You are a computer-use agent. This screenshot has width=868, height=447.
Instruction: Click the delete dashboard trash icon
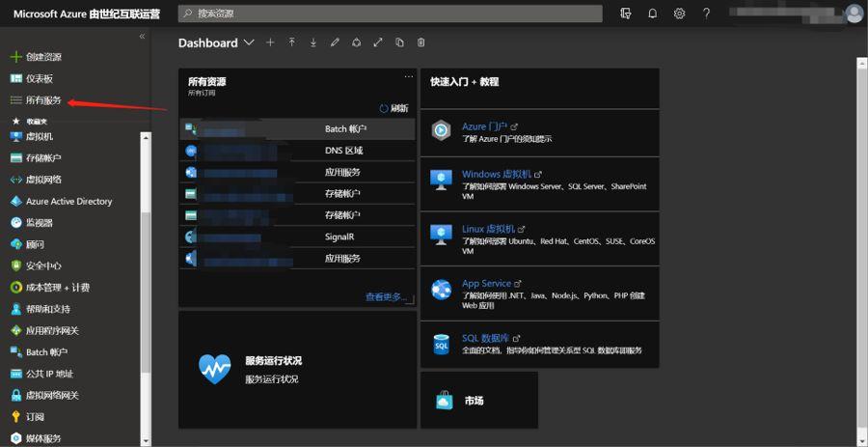(421, 42)
